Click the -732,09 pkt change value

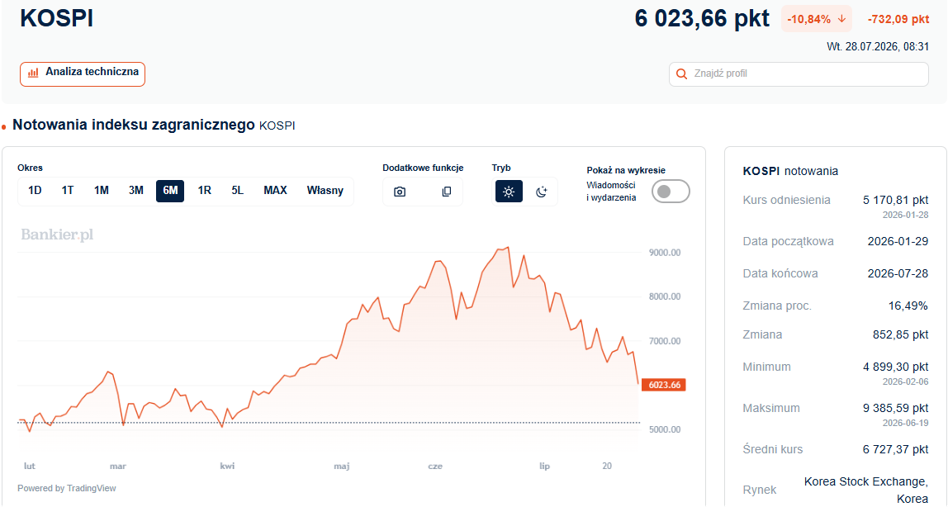pos(898,19)
